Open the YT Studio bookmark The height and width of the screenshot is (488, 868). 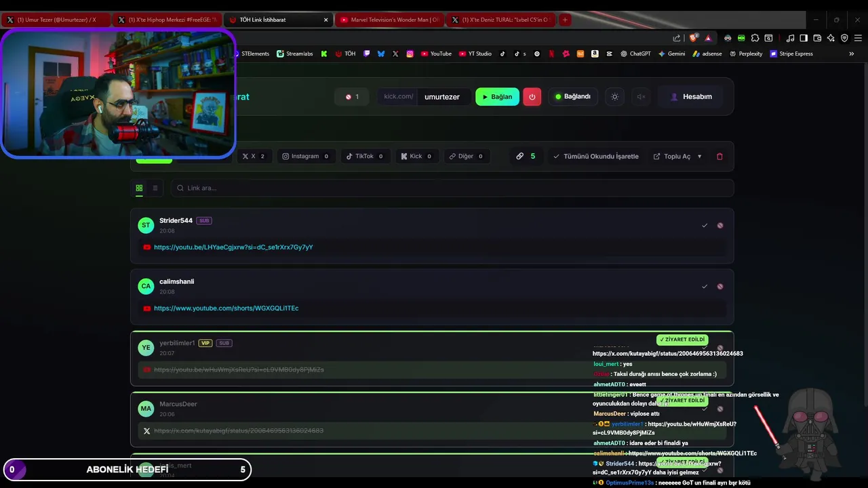(x=475, y=54)
